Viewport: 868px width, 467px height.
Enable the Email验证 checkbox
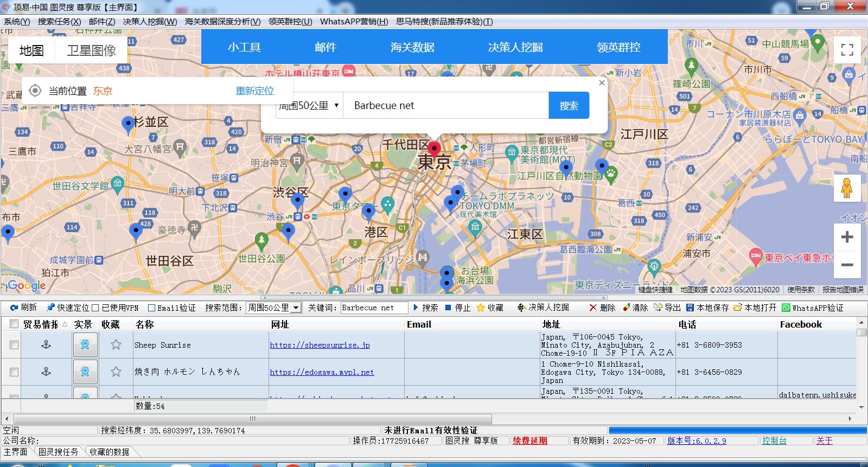(x=152, y=308)
